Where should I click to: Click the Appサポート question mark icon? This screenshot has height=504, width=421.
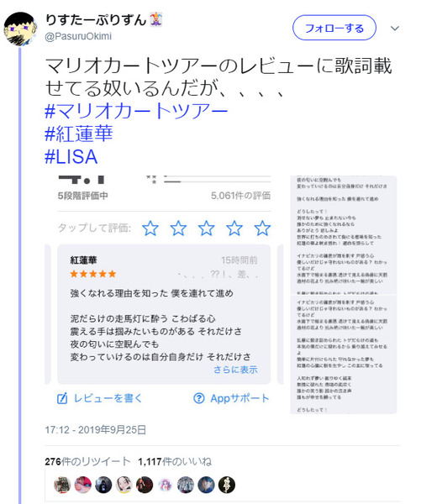(199, 398)
